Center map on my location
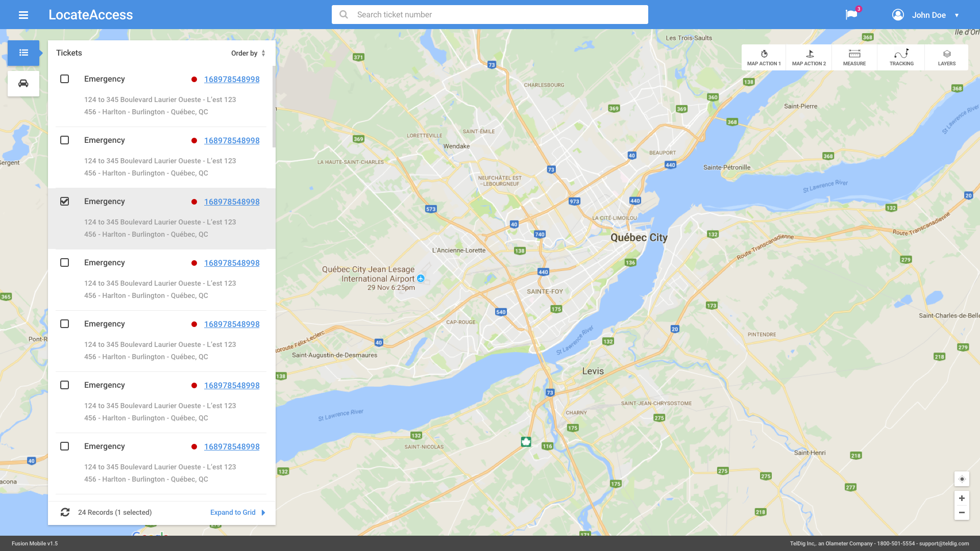This screenshot has width=980, height=551. pos(962,479)
